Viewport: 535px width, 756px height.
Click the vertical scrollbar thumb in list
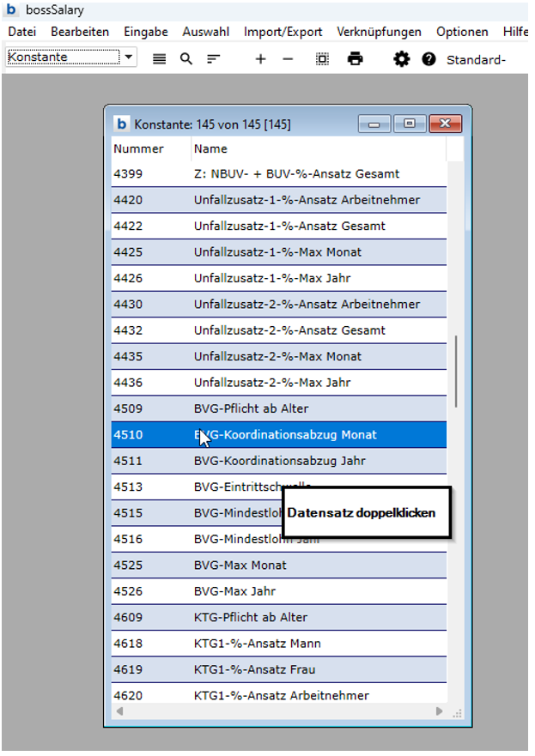pyautogui.click(x=456, y=371)
